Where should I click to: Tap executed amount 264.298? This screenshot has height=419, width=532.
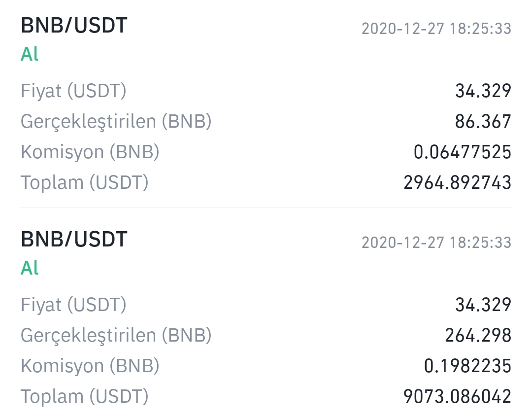[x=478, y=336]
